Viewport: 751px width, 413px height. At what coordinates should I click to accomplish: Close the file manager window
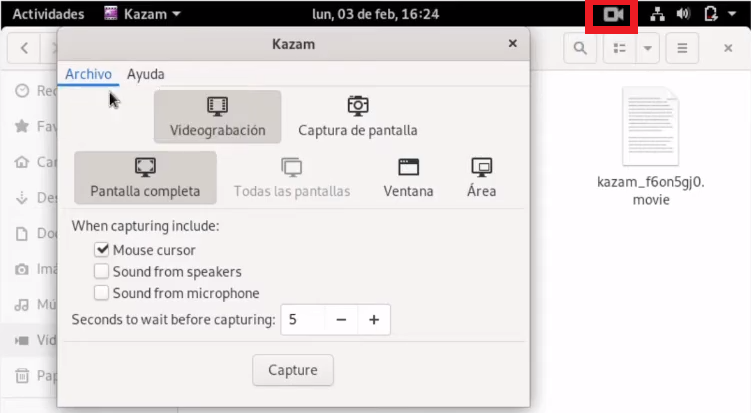pos(728,48)
